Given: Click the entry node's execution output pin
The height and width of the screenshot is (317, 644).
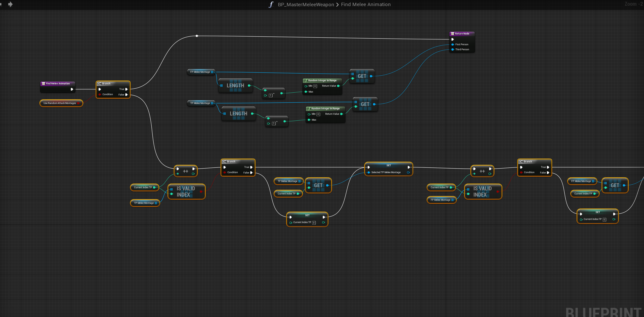Looking at the screenshot, I should pyautogui.click(x=72, y=89).
